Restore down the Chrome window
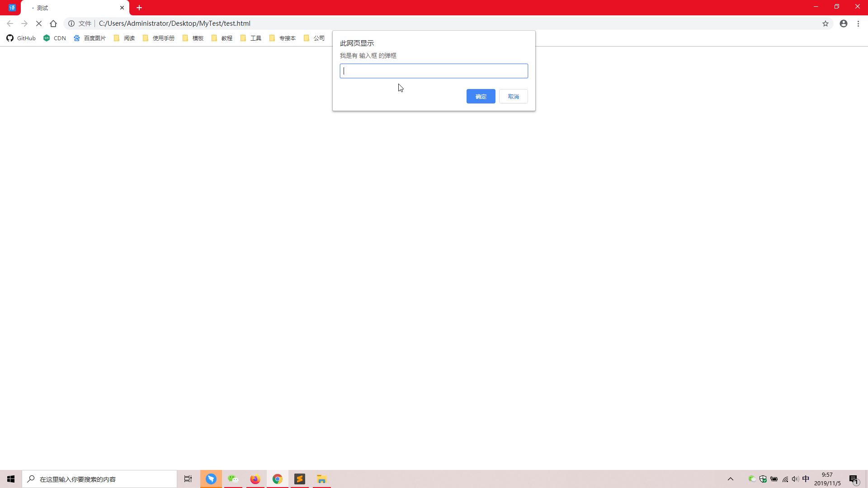The height and width of the screenshot is (488, 868). [837, 7]
